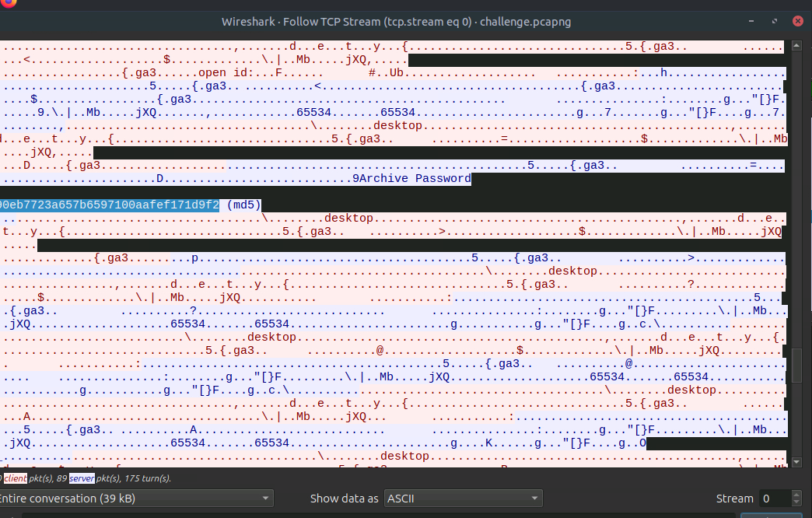Click the scrollbar up arrow
812x518 pixels.
coord(796,47)
